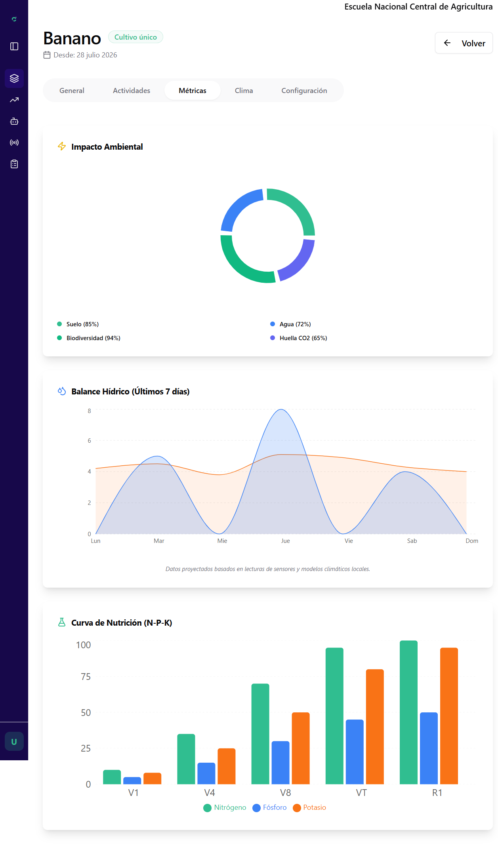Open the sensor broadcast icon in sidebar

[14, 143]
